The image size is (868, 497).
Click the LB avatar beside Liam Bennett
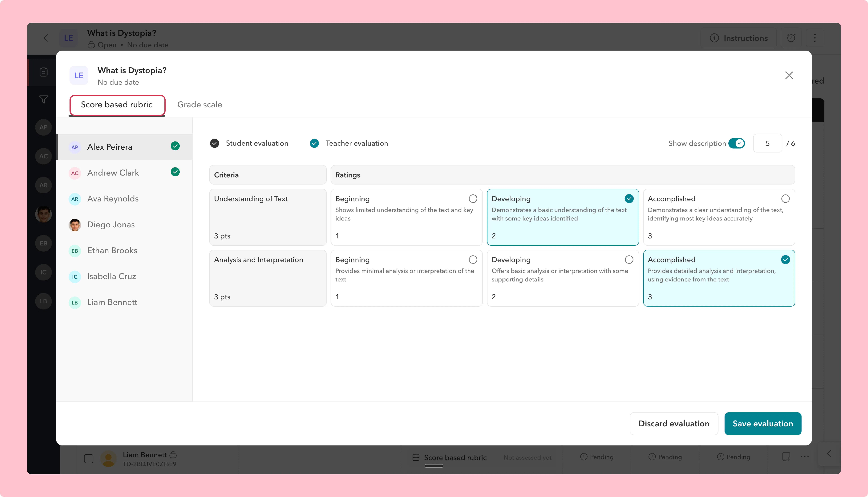[x=75, y=303]
